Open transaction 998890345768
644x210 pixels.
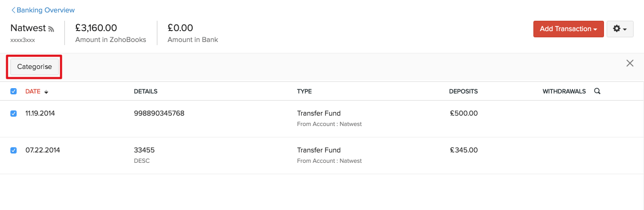pyautogui.click(x=159, y=114)
